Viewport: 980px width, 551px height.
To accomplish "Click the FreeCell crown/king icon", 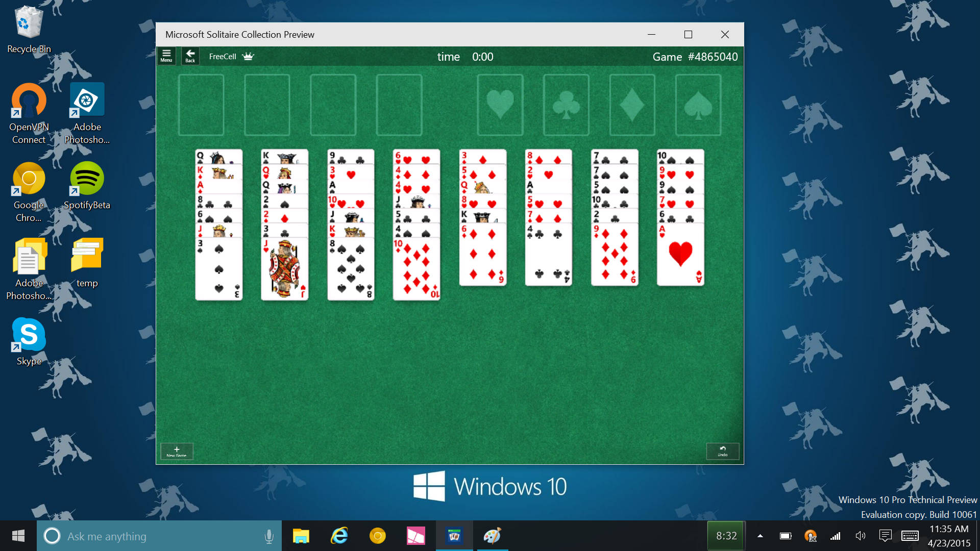I will [x=249, y=57].
